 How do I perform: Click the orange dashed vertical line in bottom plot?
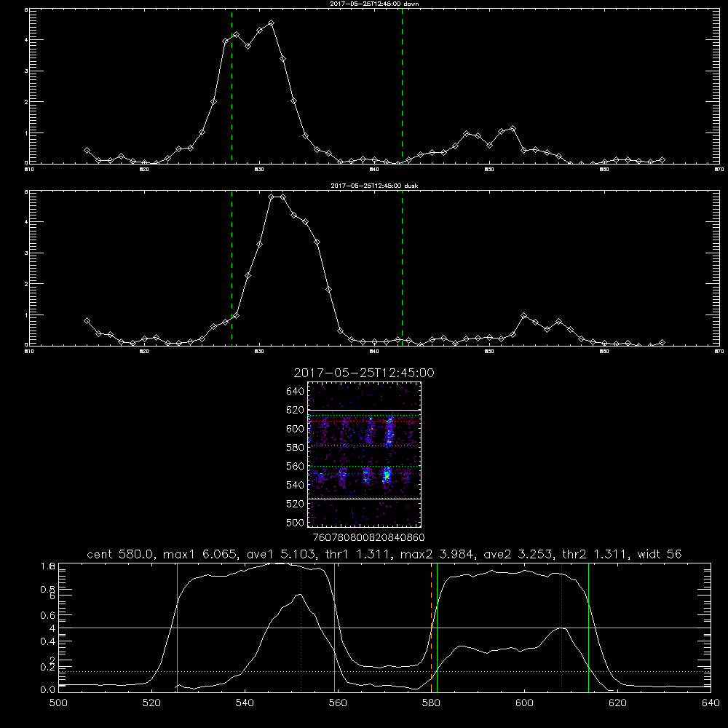pos(431,628)
